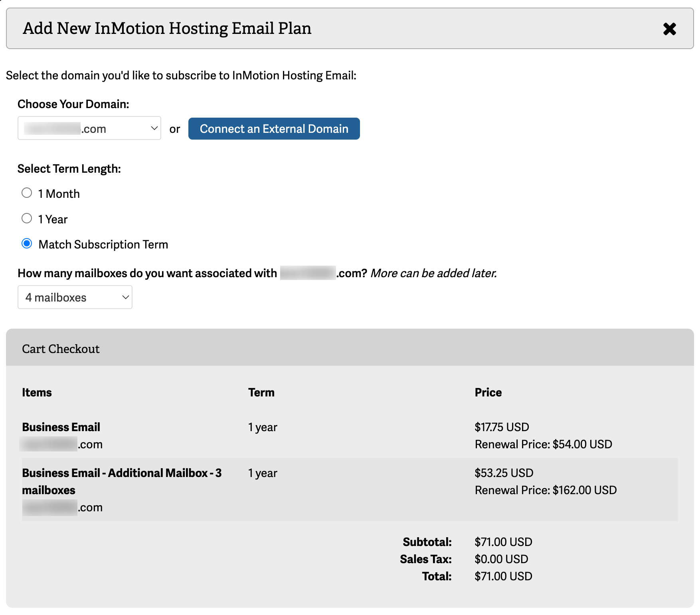
Task: Select the 1 Month term option
Action: click(x=27, y=193)
